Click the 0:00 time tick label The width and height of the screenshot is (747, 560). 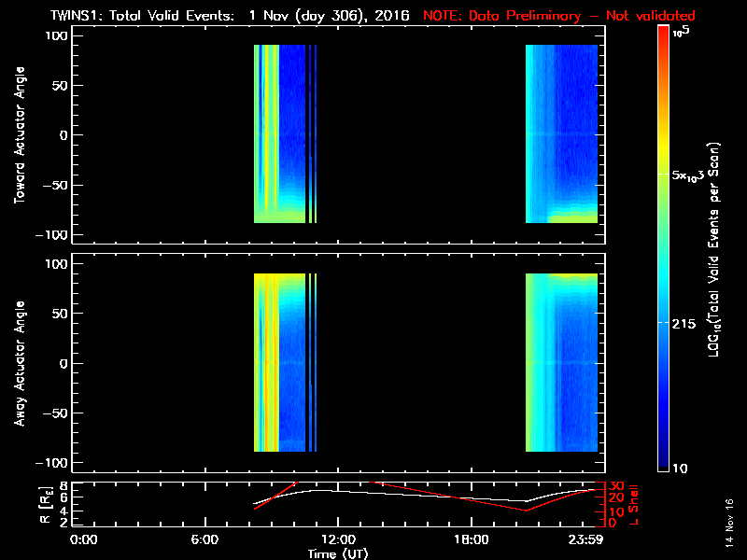84,540
